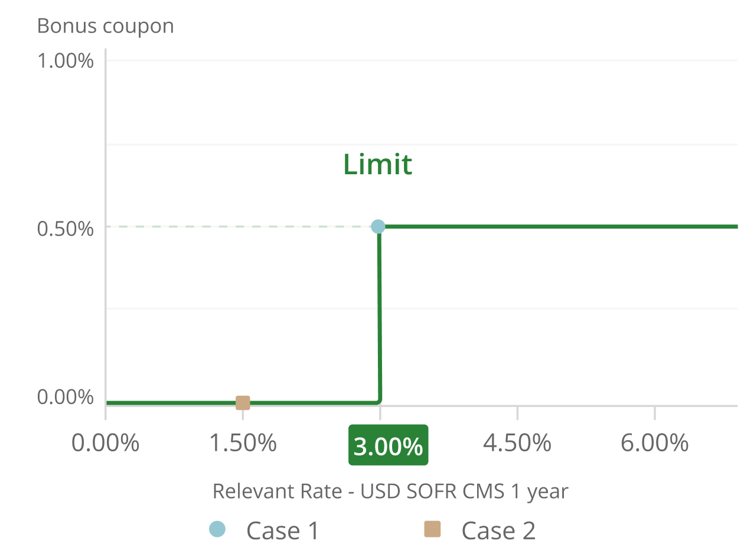Select the Case 1 blue marker on the chart
Viewport: 744px width, 560px height.
coord(378,226)
